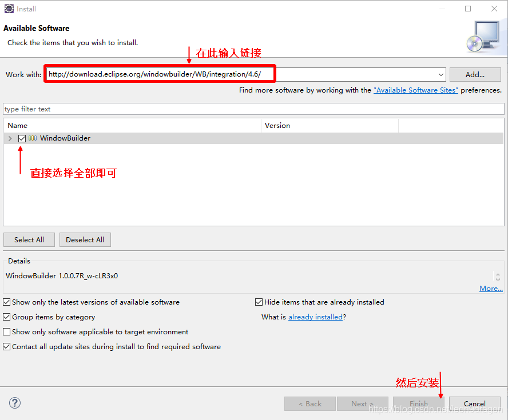Open the already installed link

click(315, 317)
